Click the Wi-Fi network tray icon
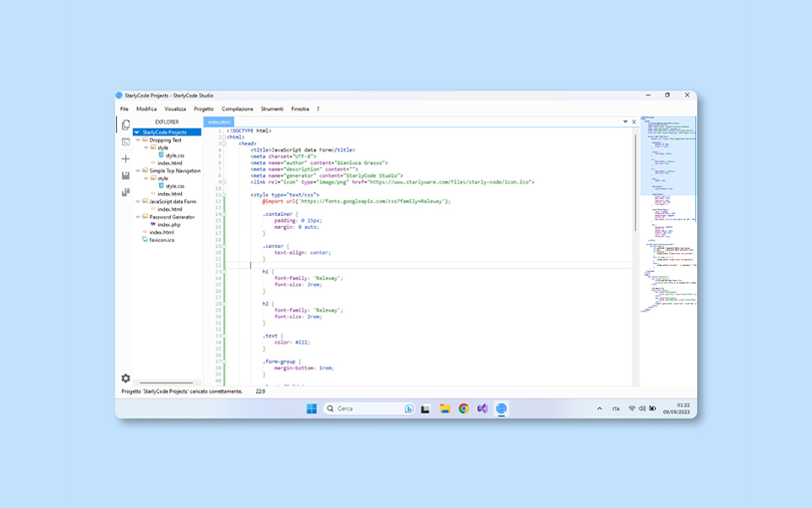Screen dimensions: 812x508 tap(632, 408)
